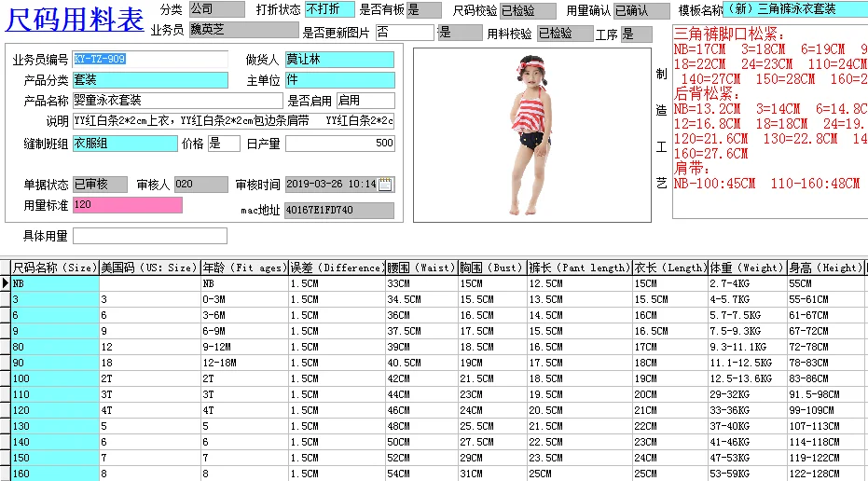Viewport: 868px width, 481px height.
Task: Click the 美国码 (US: Size) column header
Action: (x=149, y=268)
